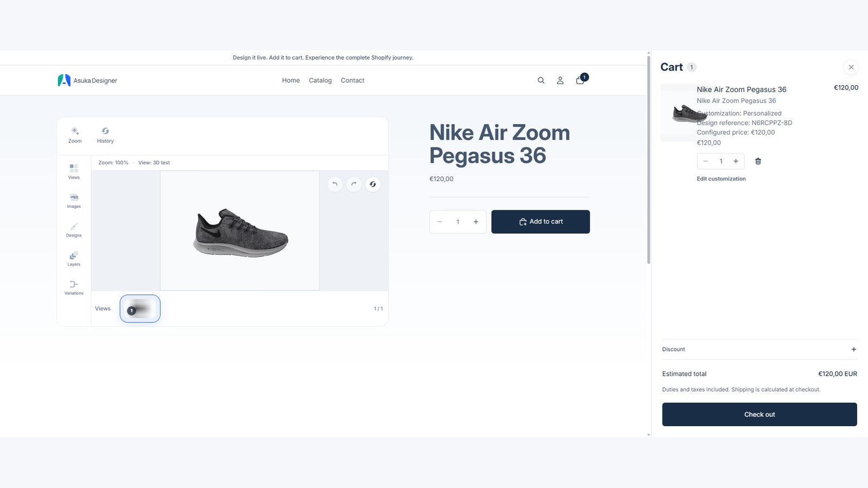Go to the Home menu item
Viewport: 868px width, 488px height.
coord(291,80)
